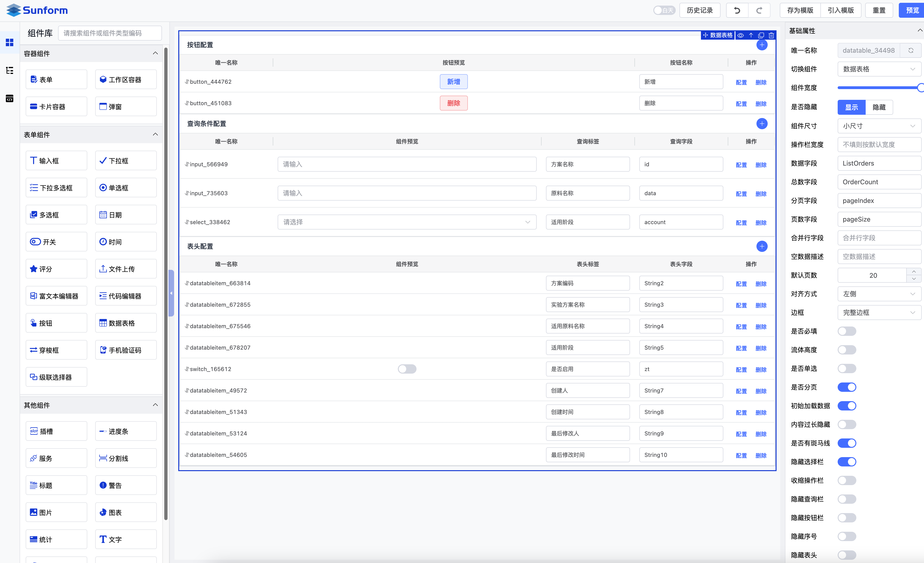Toggle the 是否单选 switch
This screenshot has width=924, height=563.
coord(847,368)
